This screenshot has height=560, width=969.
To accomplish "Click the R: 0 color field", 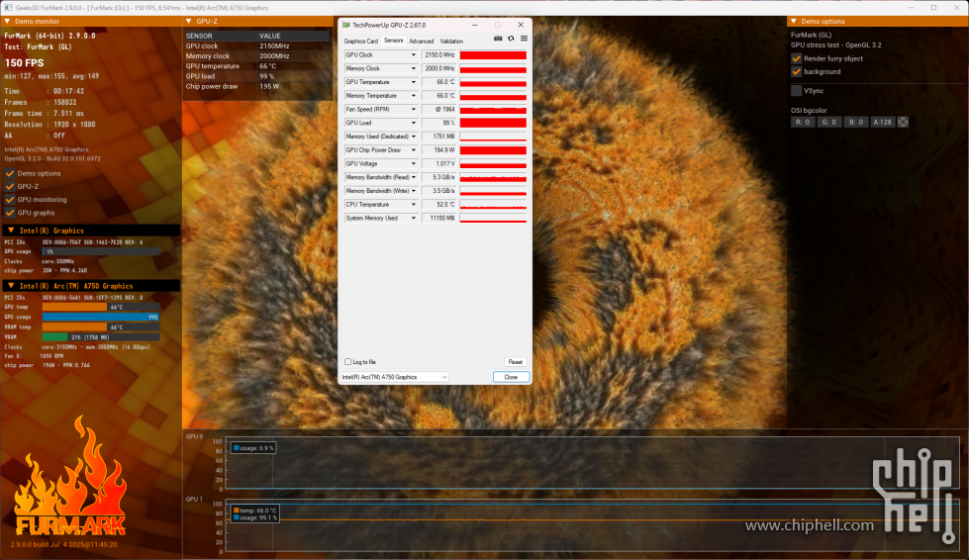I will (x=803, y=122).
